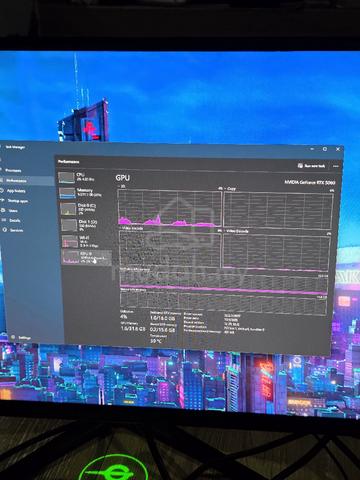Click the Performance section header text

pyautogui.click(x=69, y=162)
